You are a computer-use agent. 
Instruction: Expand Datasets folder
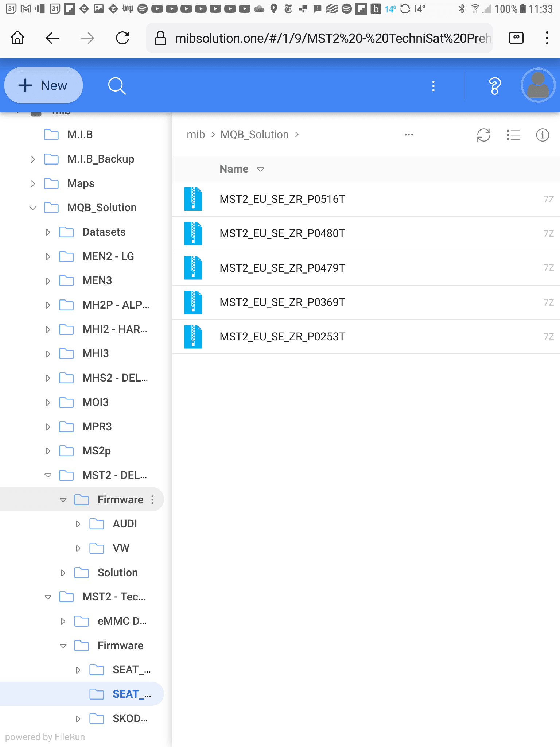click(48, 232)
